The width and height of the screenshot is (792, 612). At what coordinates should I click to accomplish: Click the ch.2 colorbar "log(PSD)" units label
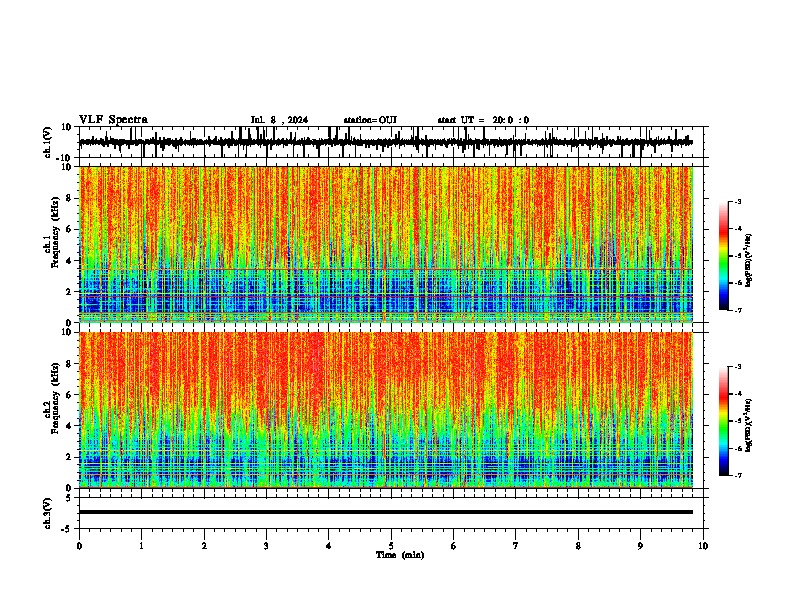pos(749,425)
